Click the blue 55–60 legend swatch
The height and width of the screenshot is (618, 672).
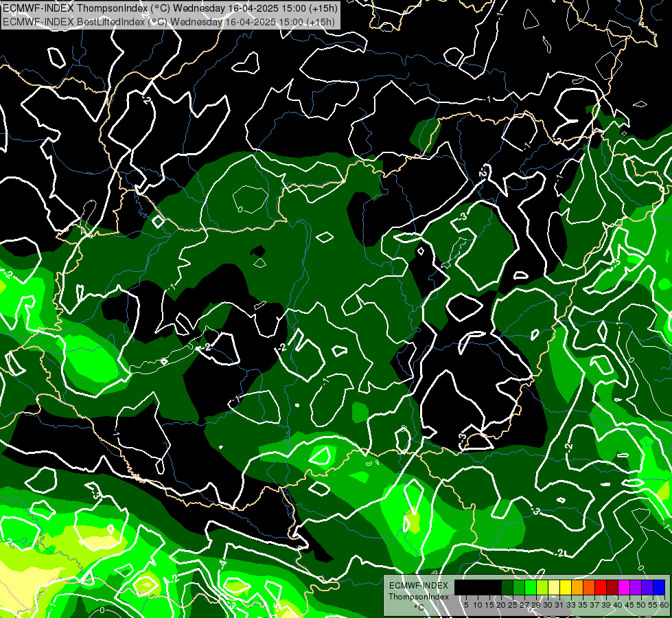(x=659, y=587)
